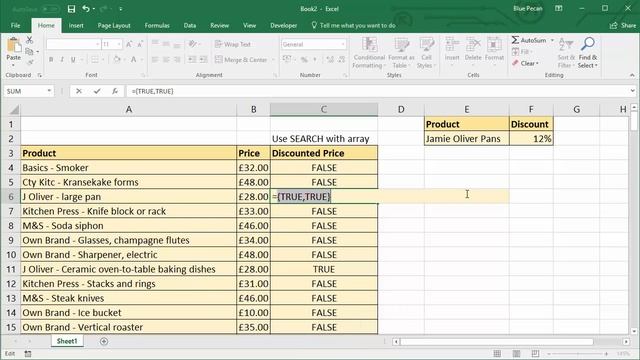The image size is (640, 360).
Task: Click the Fill down icon
Action: click(x=516, y=52)
